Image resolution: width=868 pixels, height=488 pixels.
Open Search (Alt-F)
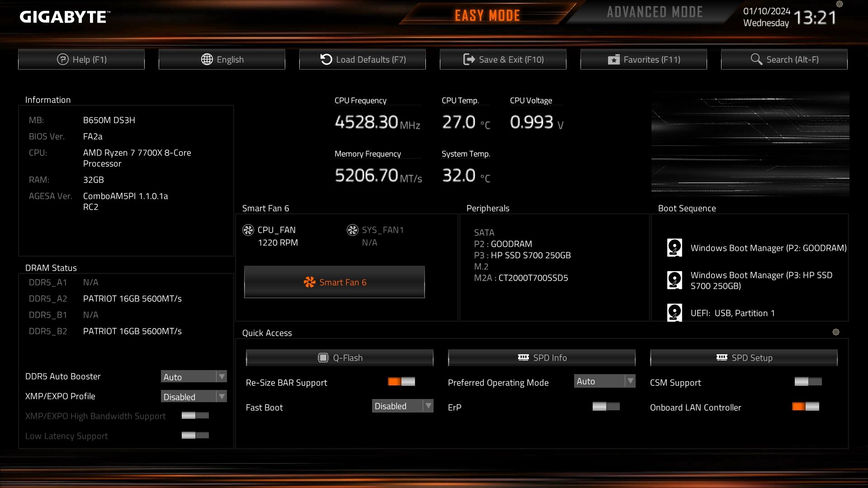784,59
